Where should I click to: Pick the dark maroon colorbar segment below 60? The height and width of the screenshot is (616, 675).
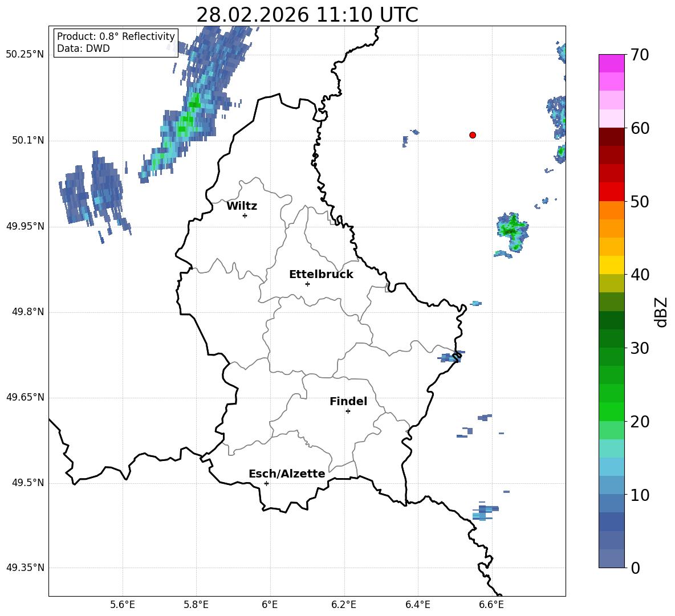tap(612, 137)
